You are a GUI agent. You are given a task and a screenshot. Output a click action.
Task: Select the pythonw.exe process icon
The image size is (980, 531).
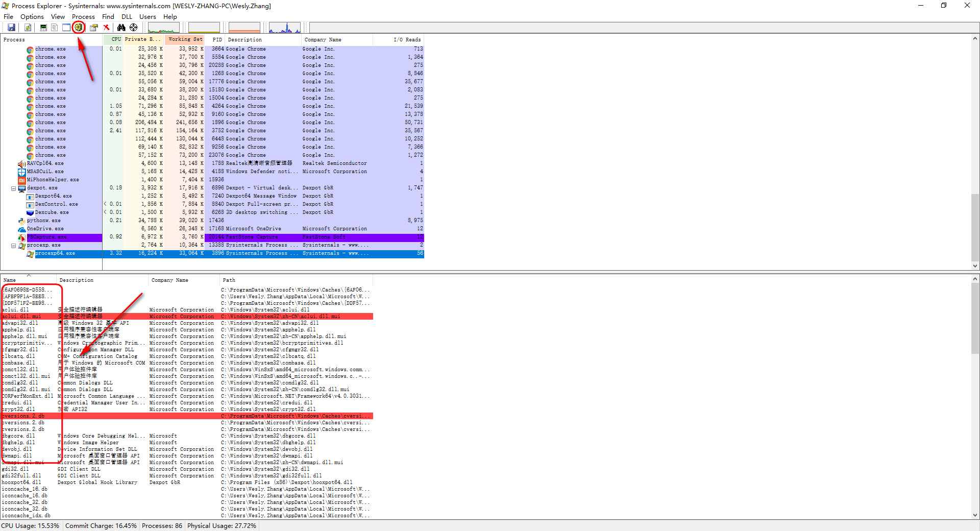point(22,221)
